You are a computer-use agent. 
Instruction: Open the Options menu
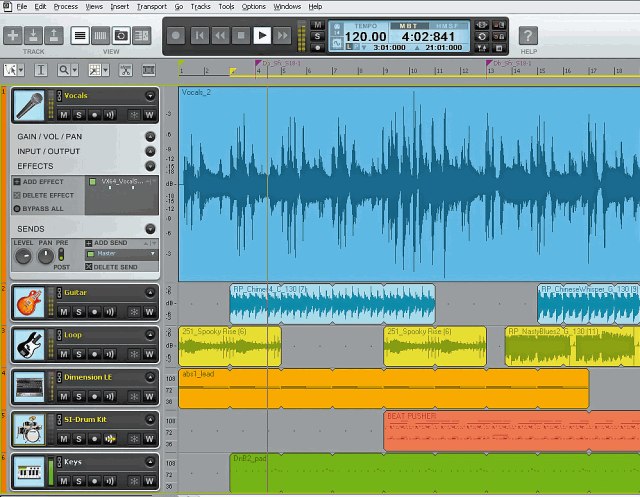click(253, 7)
